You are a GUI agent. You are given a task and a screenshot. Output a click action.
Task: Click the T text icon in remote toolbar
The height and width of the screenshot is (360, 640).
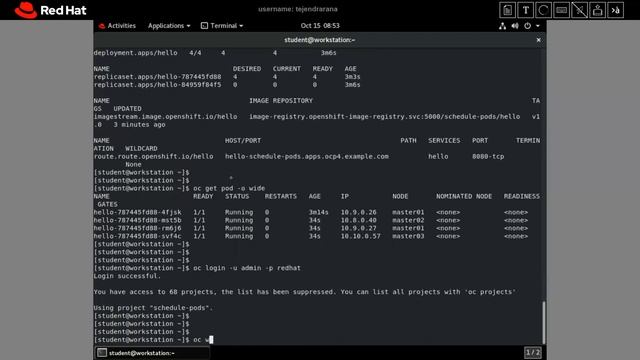pos(525,10)
